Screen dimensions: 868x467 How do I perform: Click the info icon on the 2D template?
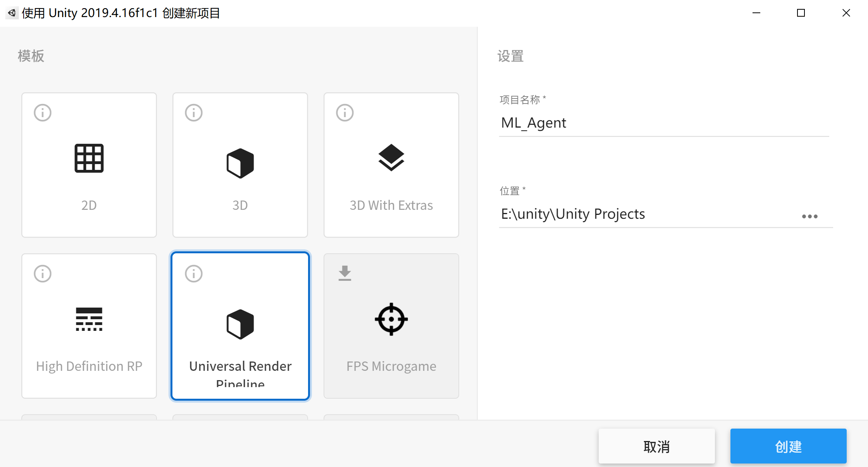click(42, 112)
